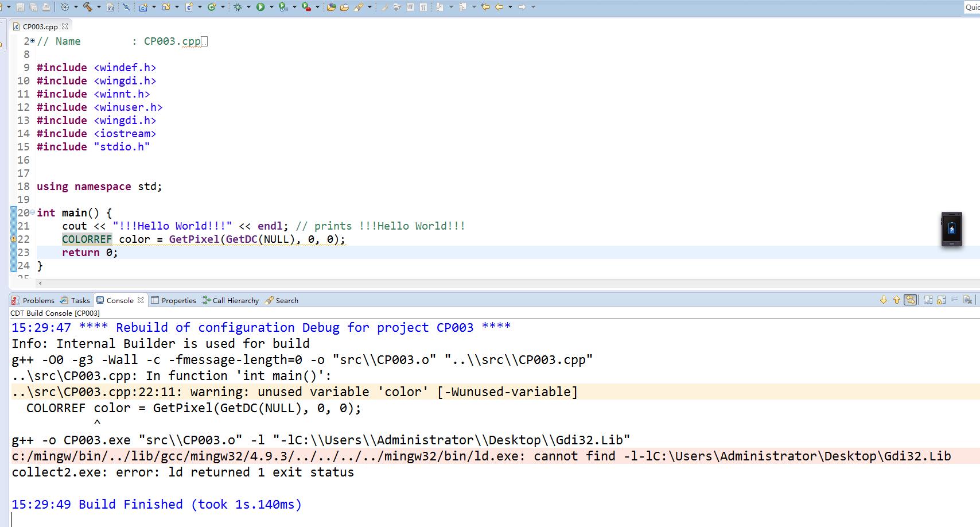Go to next error in the console

click(x=884, y=300)
